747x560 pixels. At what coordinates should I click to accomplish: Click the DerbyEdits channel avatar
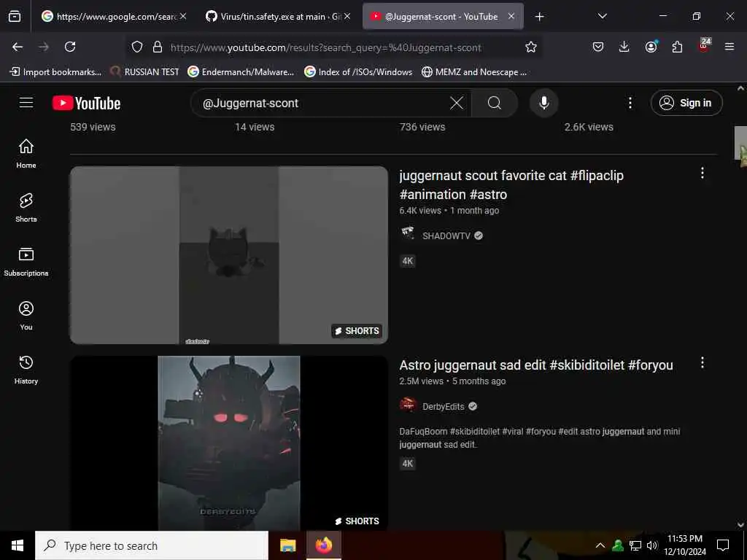click(x=408, y=405)
